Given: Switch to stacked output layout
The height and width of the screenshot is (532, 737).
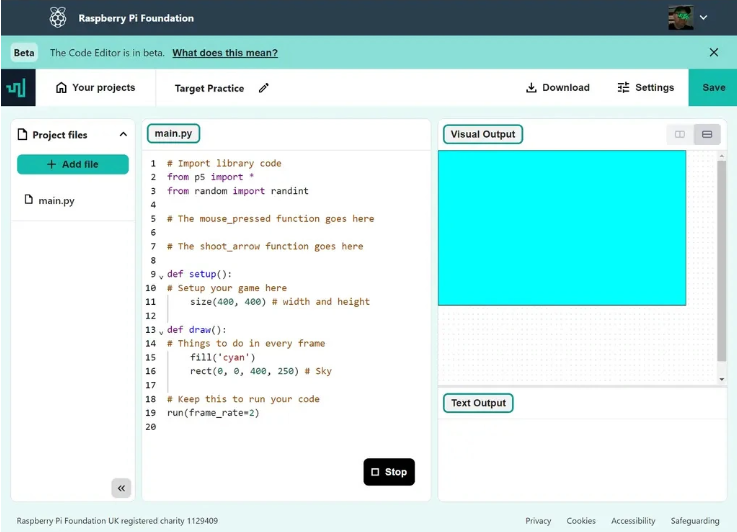Looking at the screenshot, I should point(707,134).
